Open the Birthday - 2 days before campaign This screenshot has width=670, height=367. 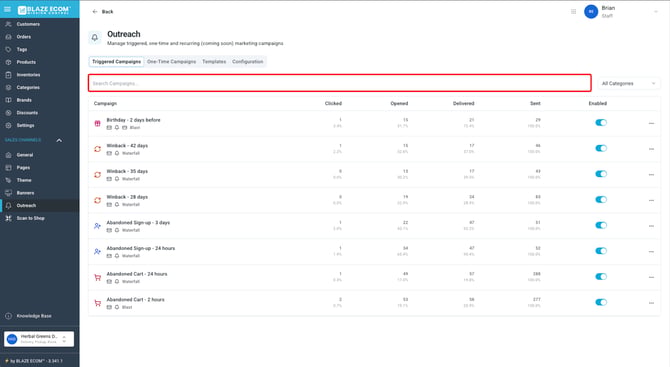(x=133, y=120)
